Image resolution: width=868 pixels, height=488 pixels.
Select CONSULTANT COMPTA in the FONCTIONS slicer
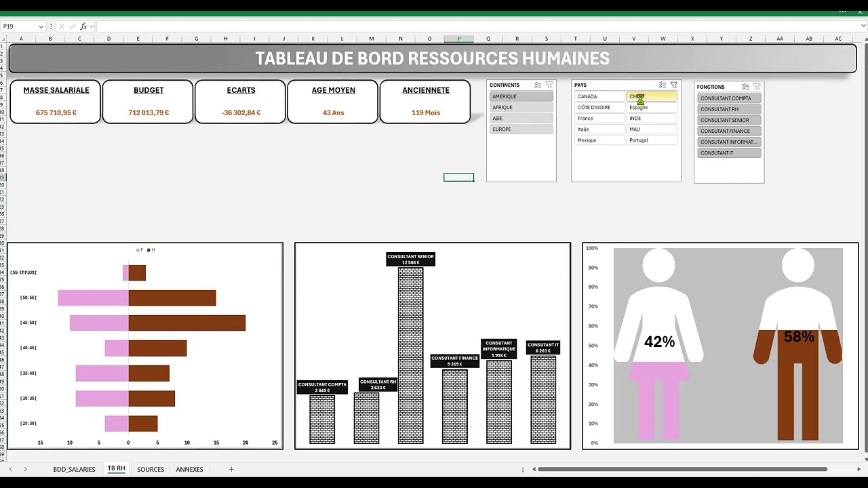click(729, 98)
